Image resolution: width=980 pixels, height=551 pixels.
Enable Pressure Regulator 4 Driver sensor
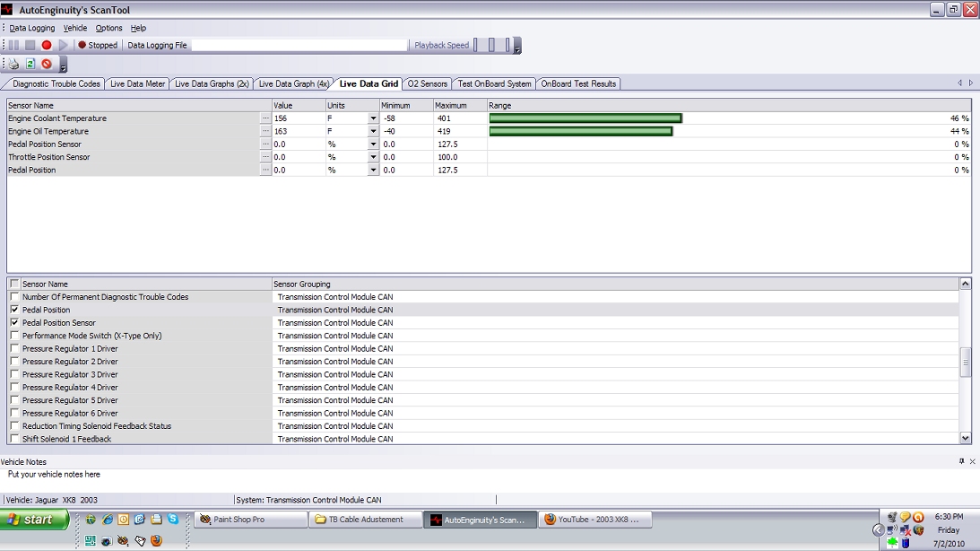click(14, 387)
